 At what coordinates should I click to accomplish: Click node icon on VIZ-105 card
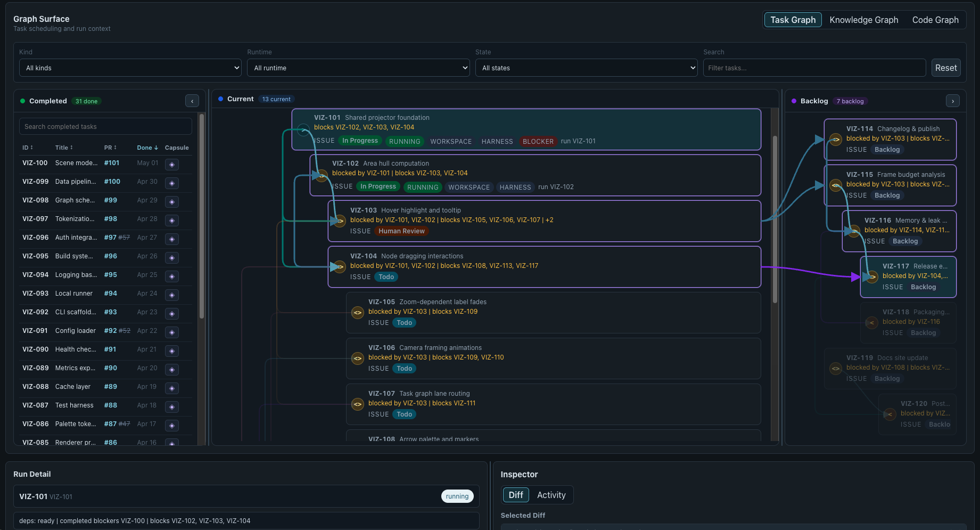pos(358,313)
